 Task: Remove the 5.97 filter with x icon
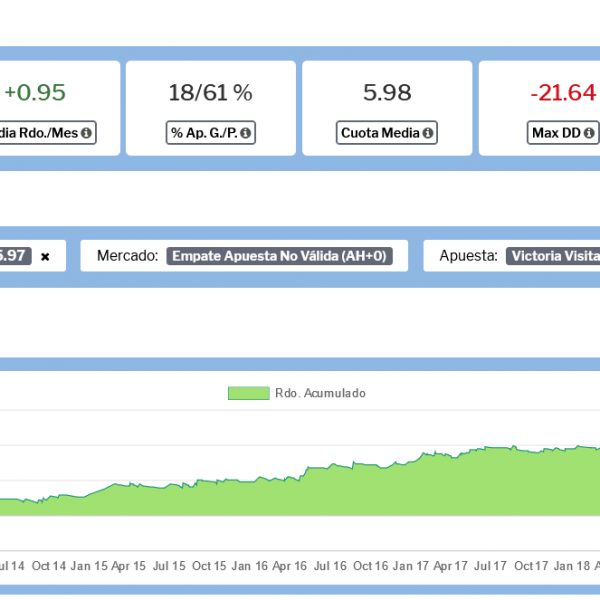click(45, 256)
